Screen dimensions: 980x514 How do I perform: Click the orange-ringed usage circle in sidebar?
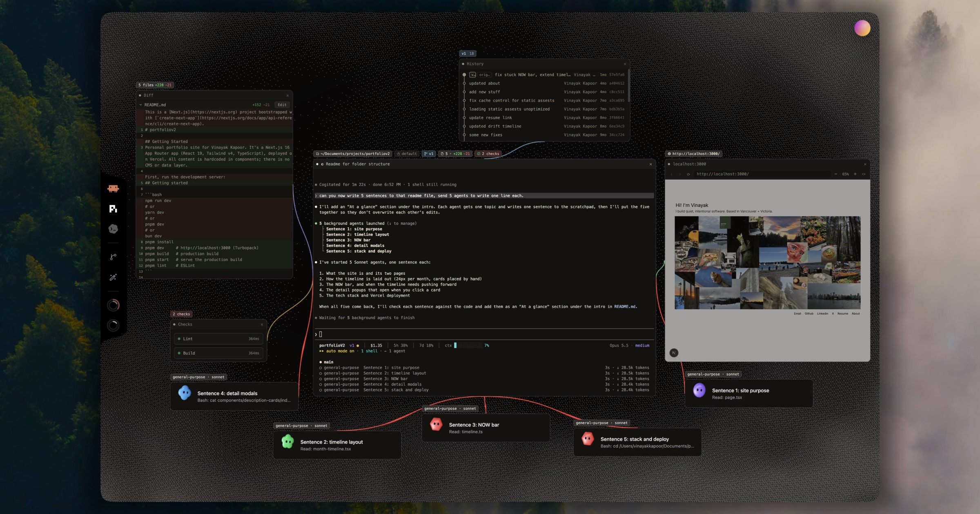tap(113, 305)
